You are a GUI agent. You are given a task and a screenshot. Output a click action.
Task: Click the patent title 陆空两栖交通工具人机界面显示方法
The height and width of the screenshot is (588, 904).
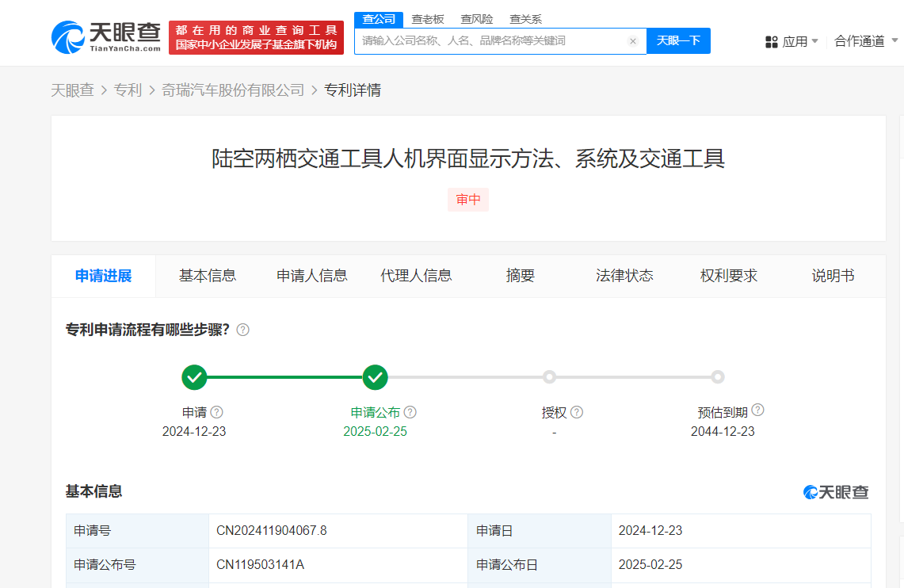point(468,158)
